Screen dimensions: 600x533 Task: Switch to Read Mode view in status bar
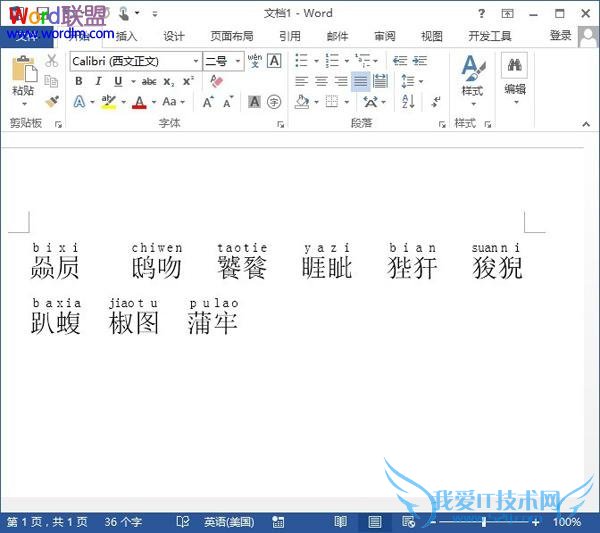(x=341, y=522)
